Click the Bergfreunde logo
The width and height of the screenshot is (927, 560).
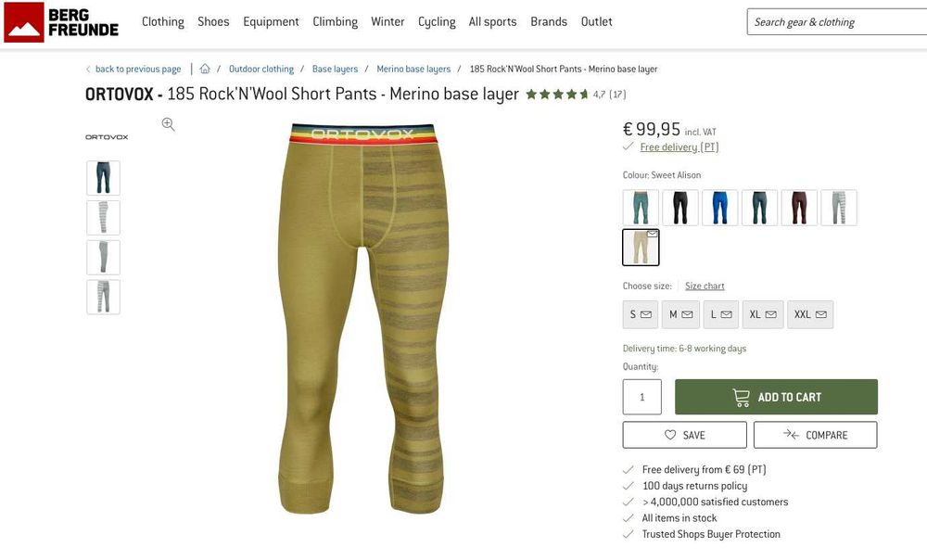[61, 22]
